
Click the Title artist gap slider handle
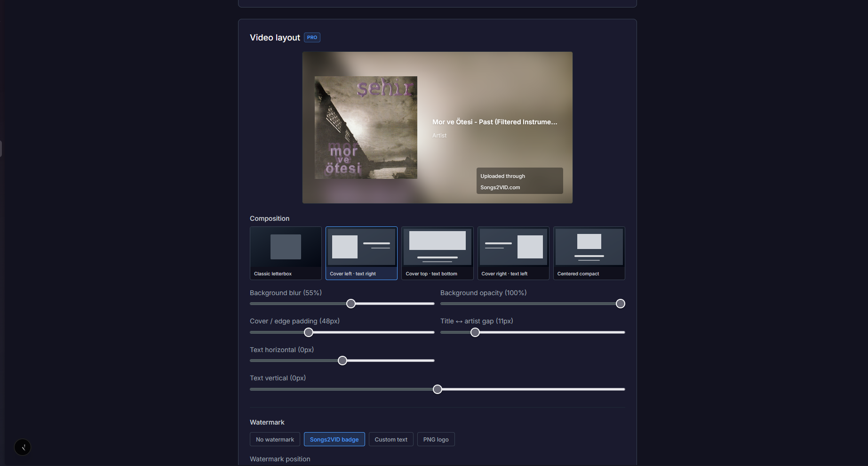[x=475, y=332]
